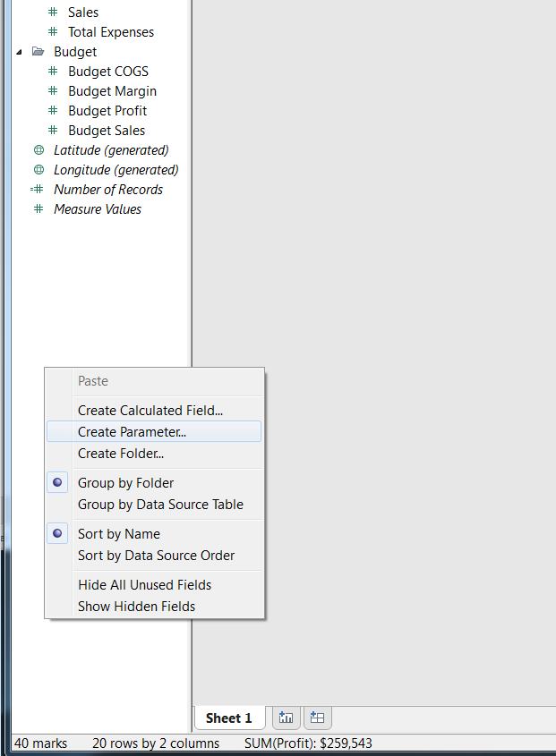Select the Budget folder row

[x=75, y=52]
